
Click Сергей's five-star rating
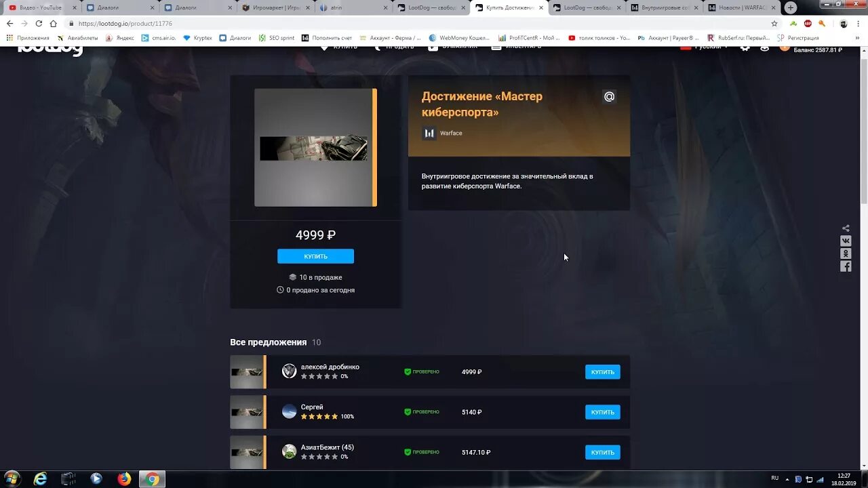[319, 416]
